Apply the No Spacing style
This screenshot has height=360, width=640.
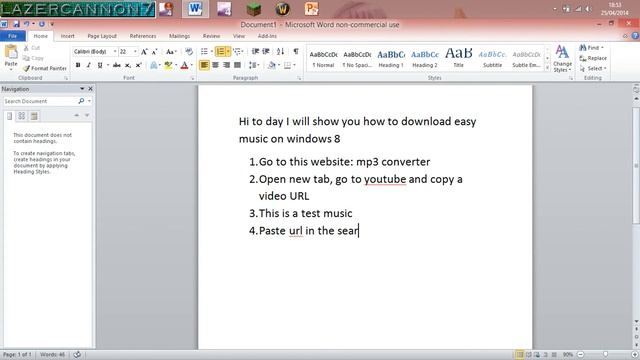pyautogui.click(x=357, y=59)
